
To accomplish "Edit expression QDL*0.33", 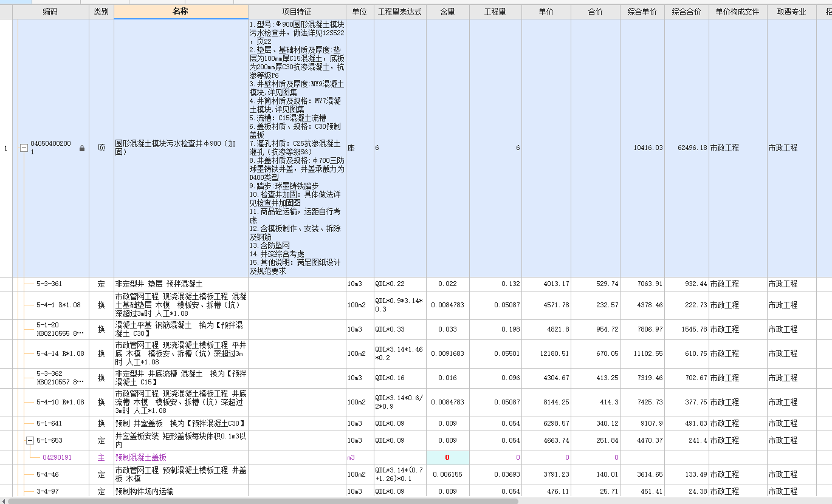I will point(400,329).
